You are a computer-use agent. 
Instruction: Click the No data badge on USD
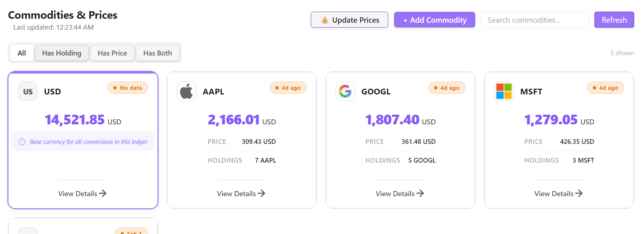[128, 88]
